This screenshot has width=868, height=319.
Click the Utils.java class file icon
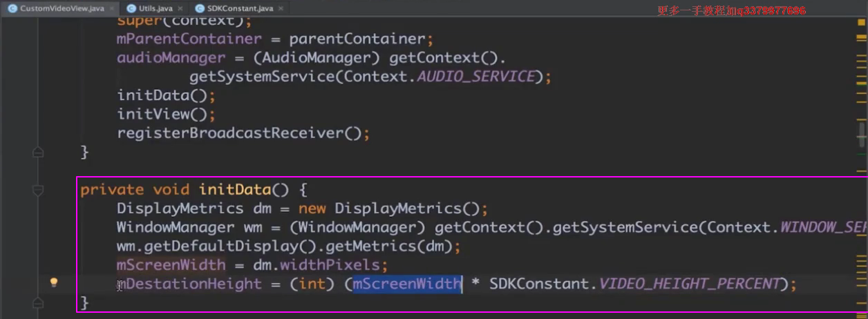[131, 8]
